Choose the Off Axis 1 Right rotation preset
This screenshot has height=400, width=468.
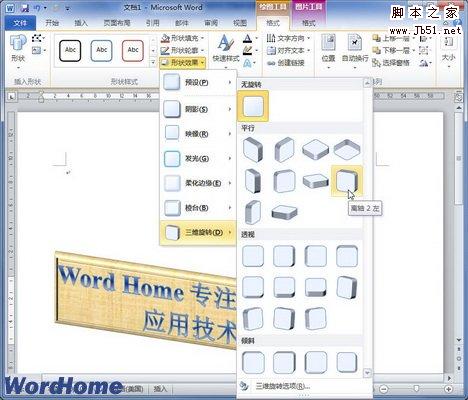[284, 181]
